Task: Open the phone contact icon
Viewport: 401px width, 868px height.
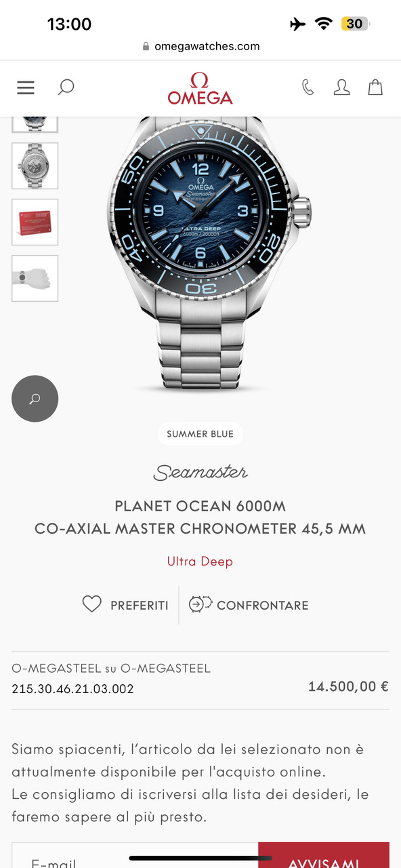Action: 308,87
